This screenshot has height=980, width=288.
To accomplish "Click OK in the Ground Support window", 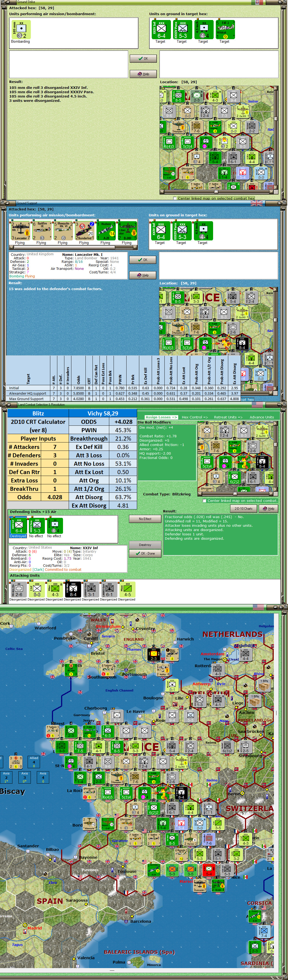I will 143,260.
